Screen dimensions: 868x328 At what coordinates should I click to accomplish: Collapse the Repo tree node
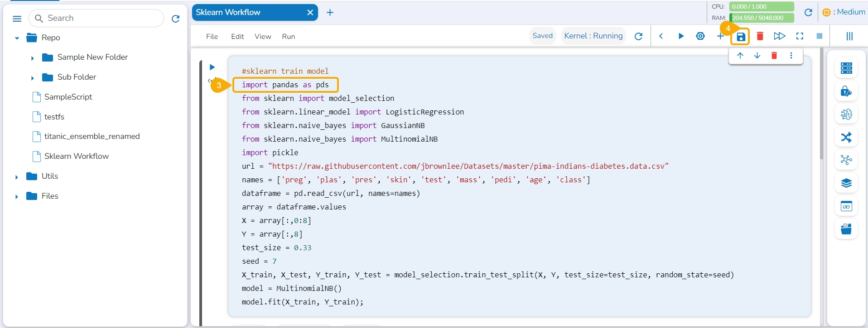[17, 38]
